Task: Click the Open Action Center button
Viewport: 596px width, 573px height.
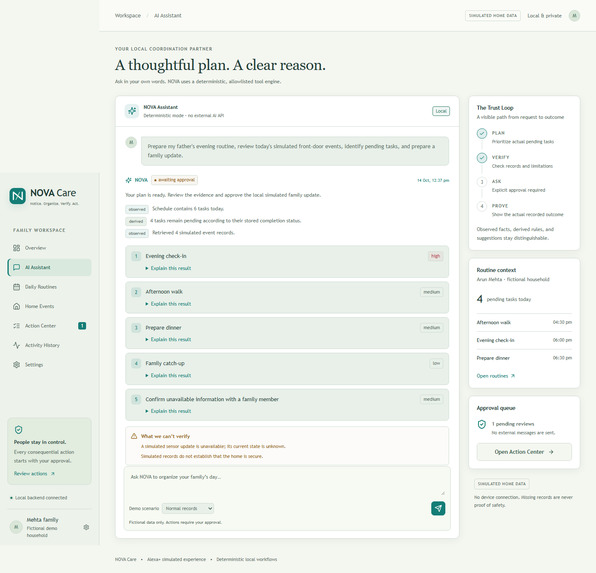Action: coord(524,452)
